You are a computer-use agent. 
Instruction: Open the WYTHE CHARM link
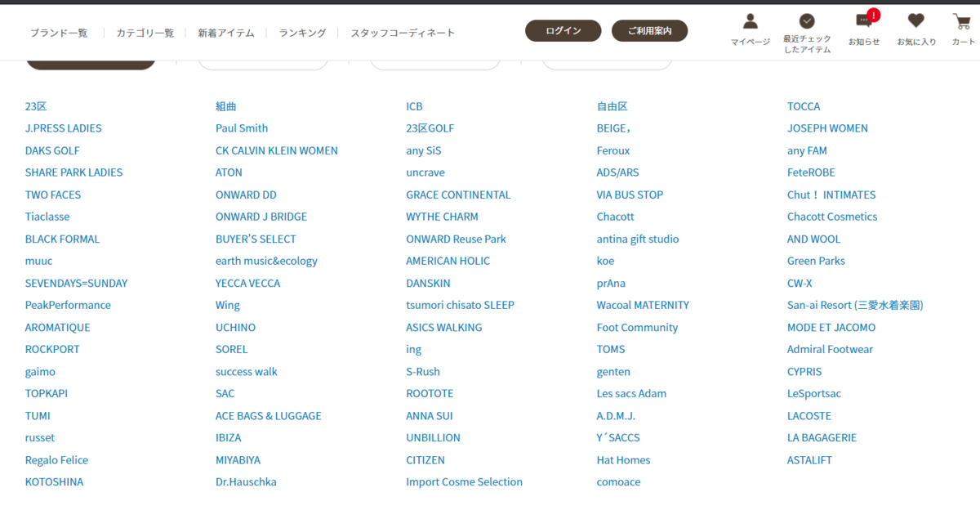click(442, 217)
